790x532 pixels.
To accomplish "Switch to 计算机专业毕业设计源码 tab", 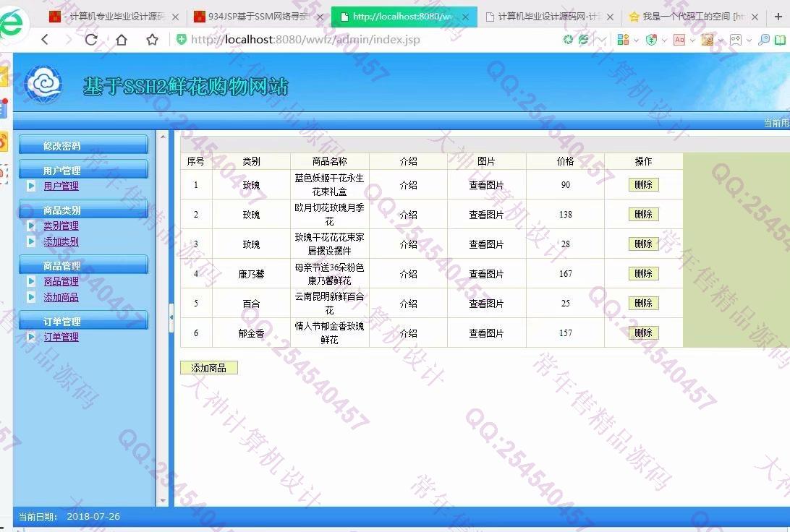I will [x=114, y=17].
